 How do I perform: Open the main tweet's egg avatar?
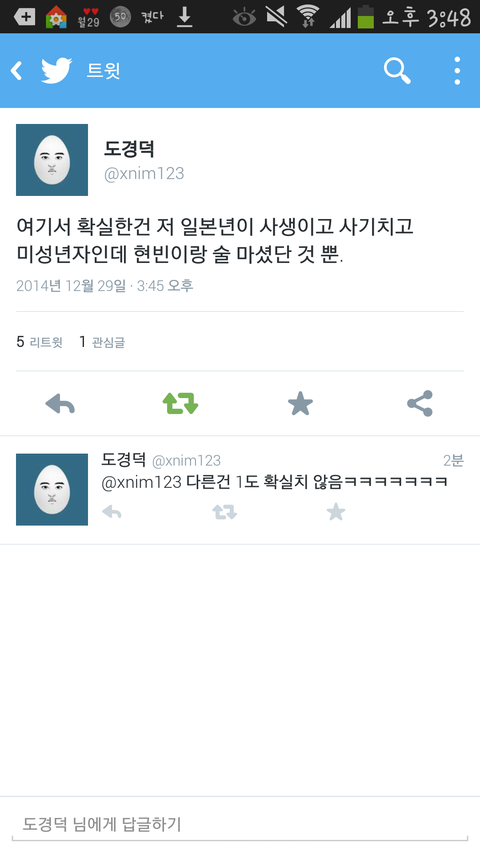52,160
